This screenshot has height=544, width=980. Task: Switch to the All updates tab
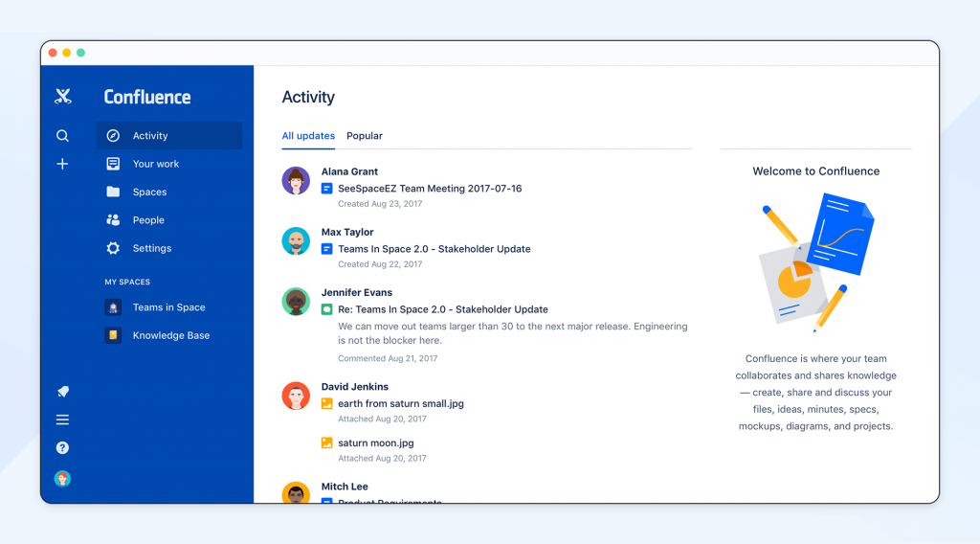(308, 136)
